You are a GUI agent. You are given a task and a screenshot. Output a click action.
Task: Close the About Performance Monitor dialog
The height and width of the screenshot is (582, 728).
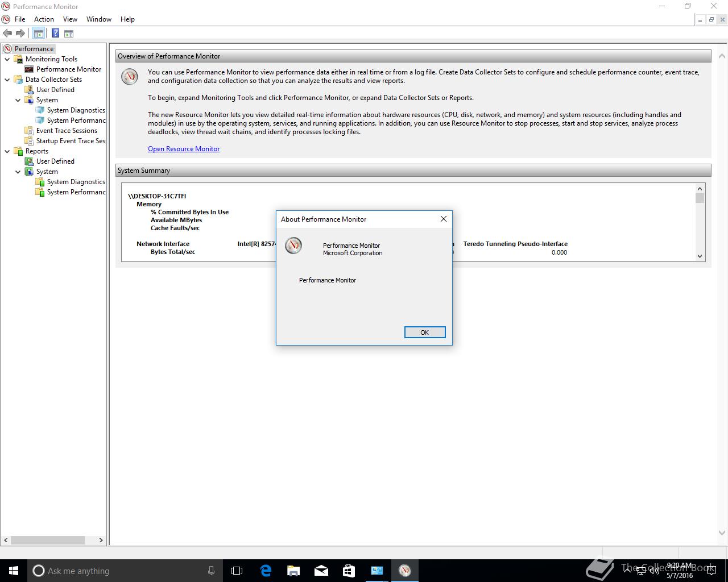(444, 219)
